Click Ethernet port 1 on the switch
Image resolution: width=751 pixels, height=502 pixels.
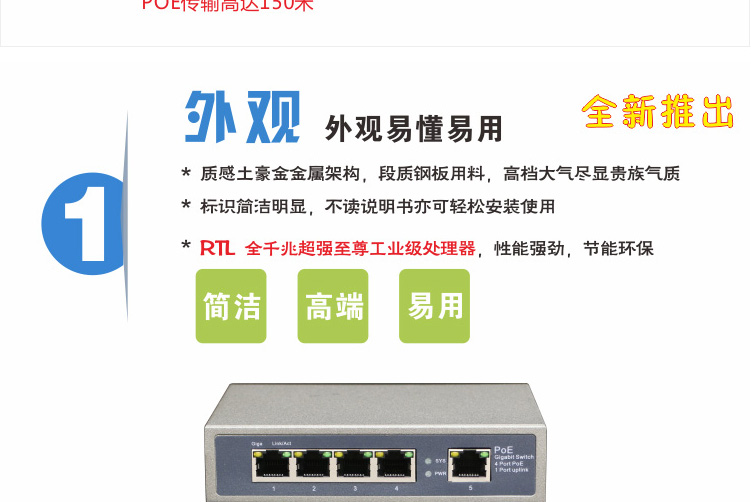[x=273, y=465]
